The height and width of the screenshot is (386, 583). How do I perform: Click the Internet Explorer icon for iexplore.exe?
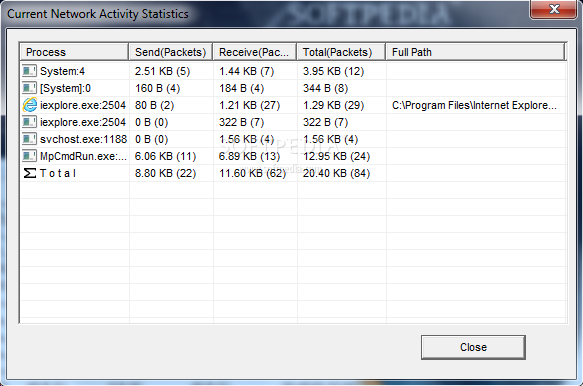tap(30, 105)
